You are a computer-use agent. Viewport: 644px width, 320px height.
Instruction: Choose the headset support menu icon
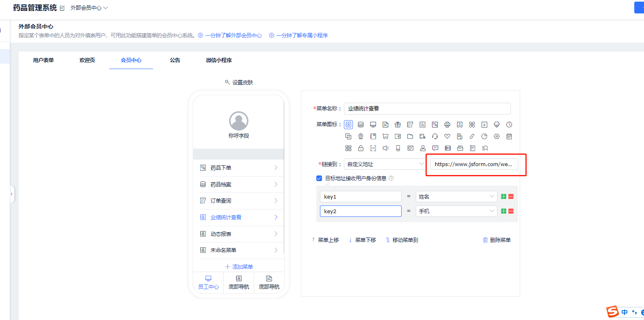(x=435, y=136)
